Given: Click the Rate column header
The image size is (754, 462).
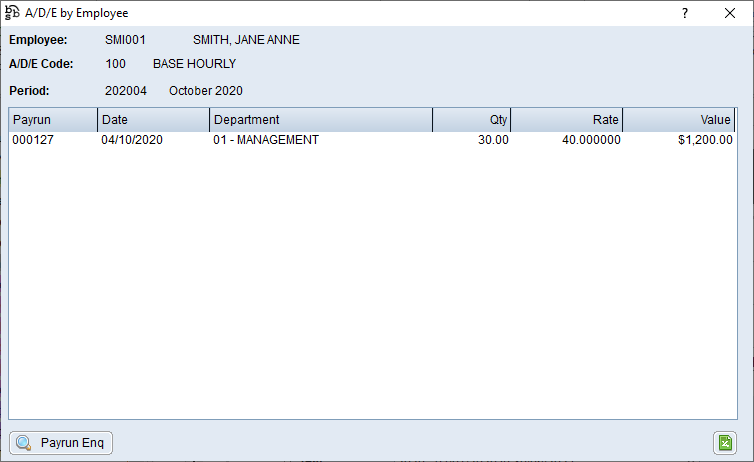Looking at the screenshot, I should [567, 120].
